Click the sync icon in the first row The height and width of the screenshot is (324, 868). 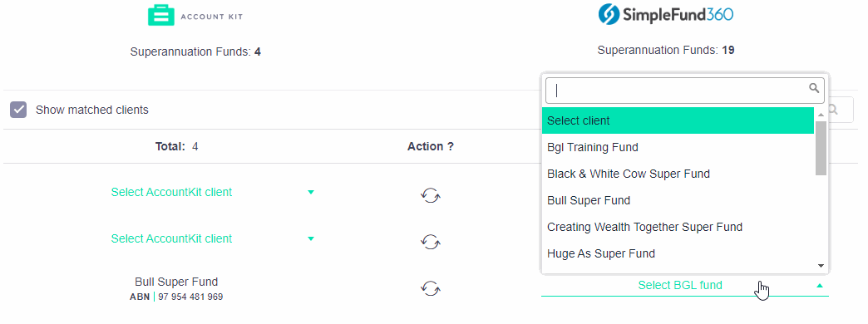coord(430,195)
